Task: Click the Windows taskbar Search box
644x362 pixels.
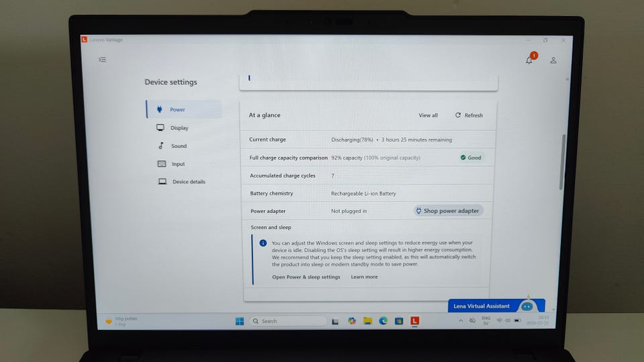Action: pos(288,321)
